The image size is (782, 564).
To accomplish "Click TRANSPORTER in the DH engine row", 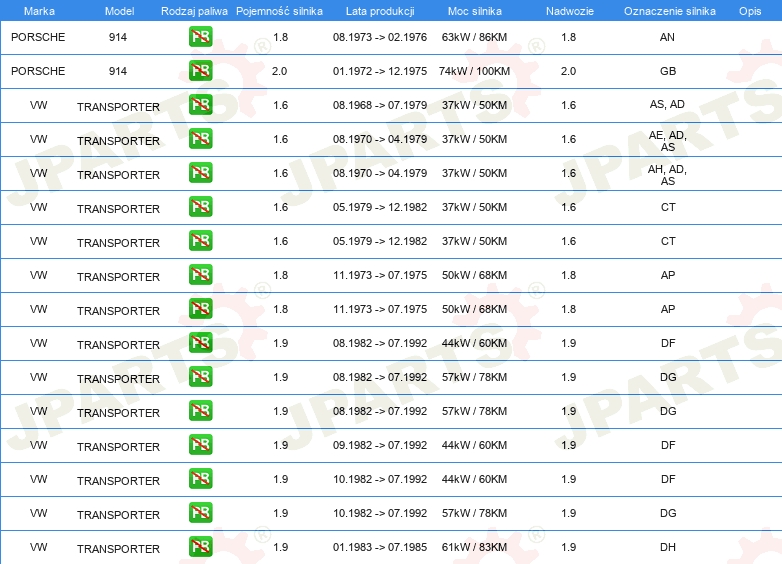I will pos(118,549).
